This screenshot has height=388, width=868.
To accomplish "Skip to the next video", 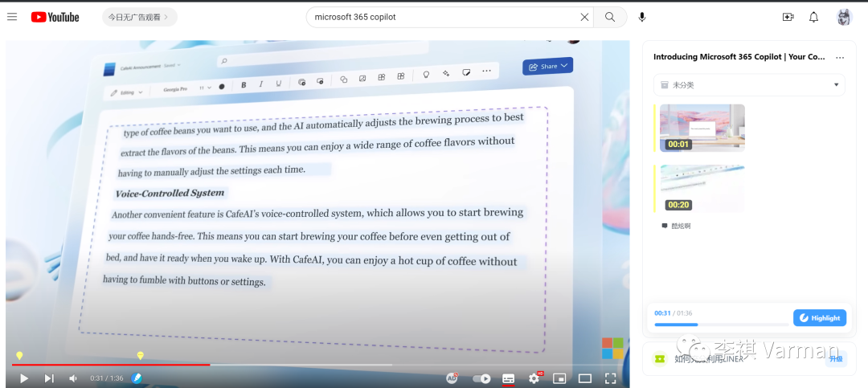I will [x=49, y=378].
